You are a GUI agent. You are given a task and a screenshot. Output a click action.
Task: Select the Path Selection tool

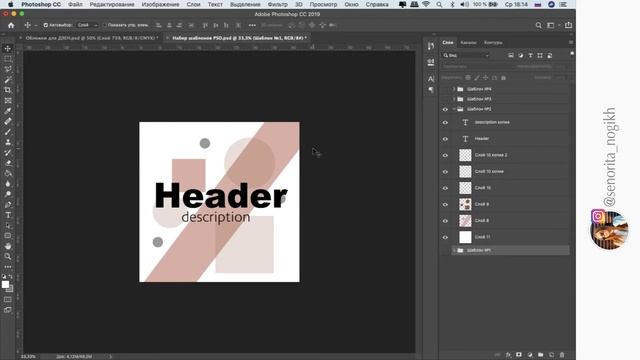click(x=8, y=225)
